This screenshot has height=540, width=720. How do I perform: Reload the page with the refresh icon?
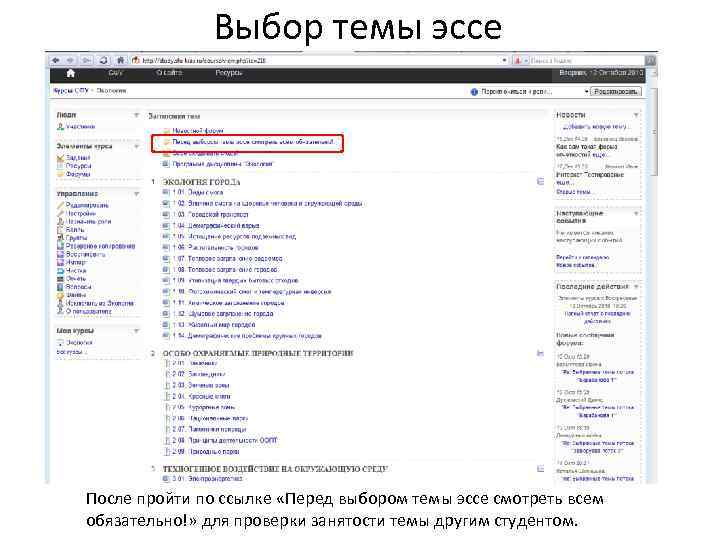104,60
